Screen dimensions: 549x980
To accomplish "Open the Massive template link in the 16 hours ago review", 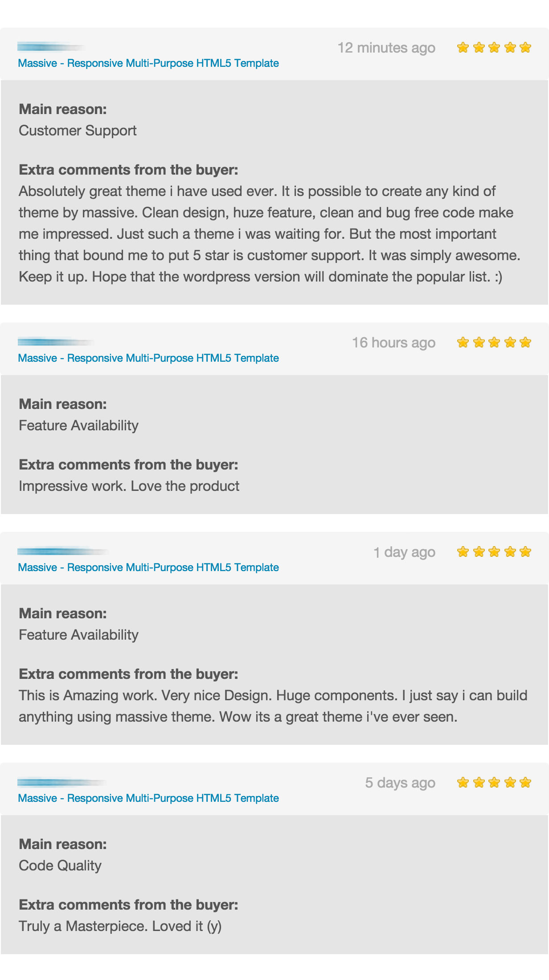I will [x=148, y=358].
